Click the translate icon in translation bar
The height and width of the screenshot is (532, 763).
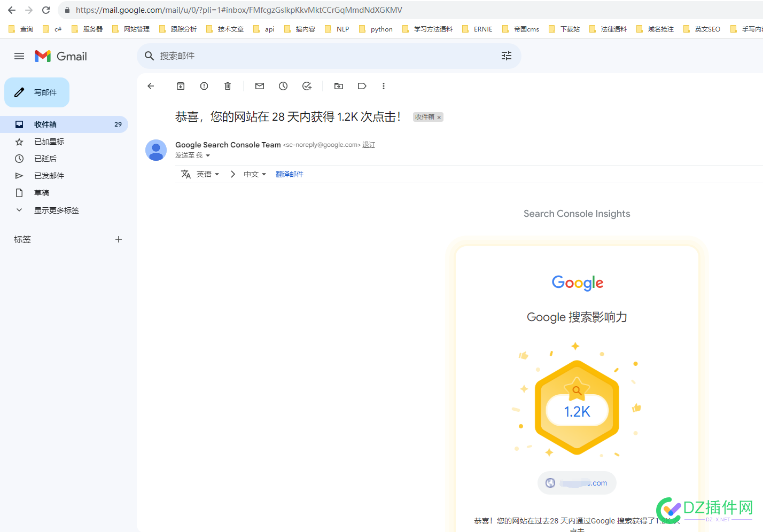pos(186,174)
